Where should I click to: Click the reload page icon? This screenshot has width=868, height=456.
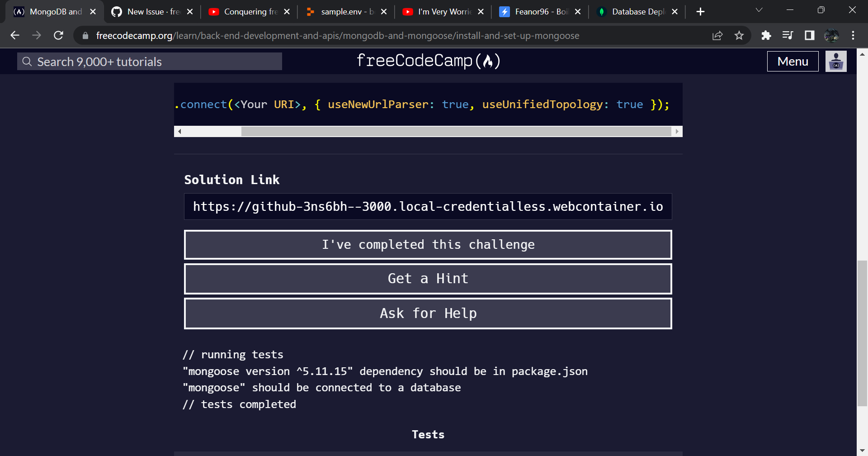coord(58,35)
